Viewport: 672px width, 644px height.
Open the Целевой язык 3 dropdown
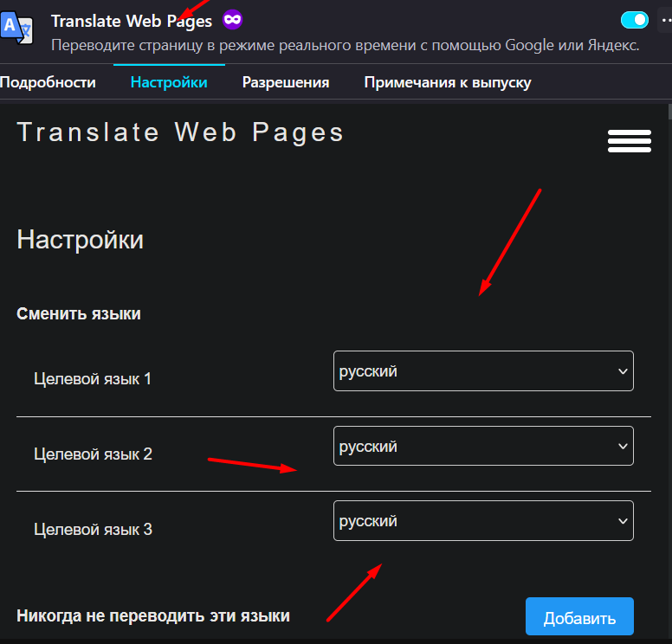[x=483, y=521]
